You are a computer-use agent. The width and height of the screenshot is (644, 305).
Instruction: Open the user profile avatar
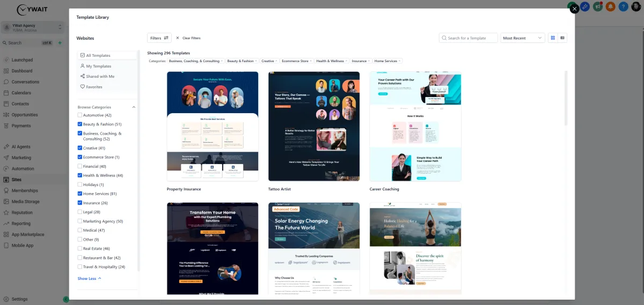(636, 6)
